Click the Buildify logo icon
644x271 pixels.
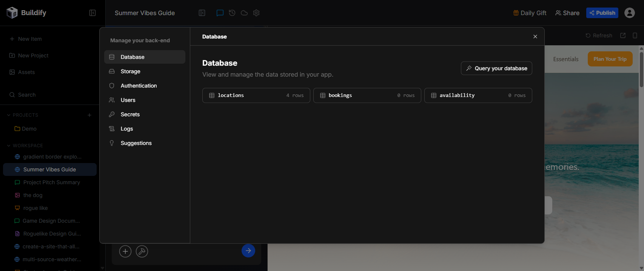[12, 13]
